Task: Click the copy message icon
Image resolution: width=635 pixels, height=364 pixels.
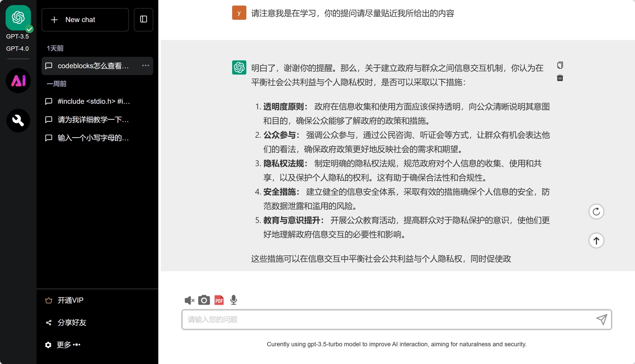Action: pos(560,65)
